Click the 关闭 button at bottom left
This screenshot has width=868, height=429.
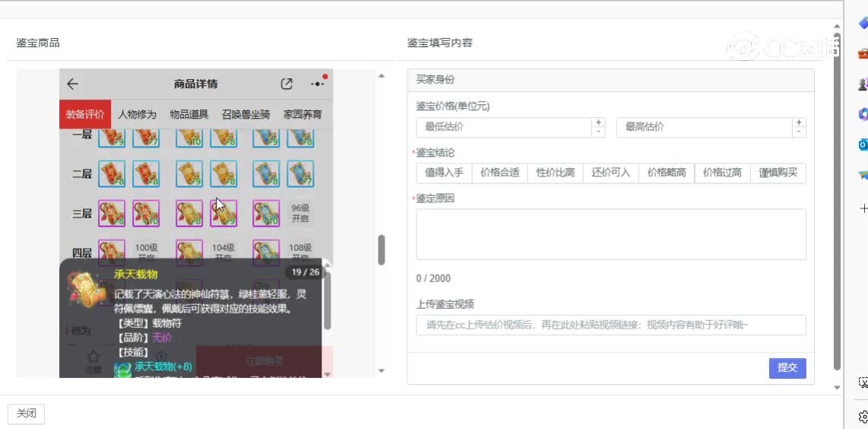click(27, 413)
